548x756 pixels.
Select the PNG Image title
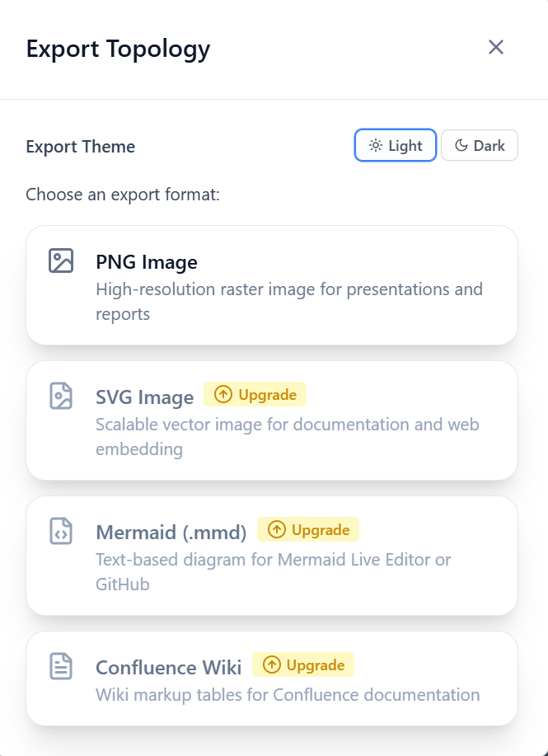point(147,262)
